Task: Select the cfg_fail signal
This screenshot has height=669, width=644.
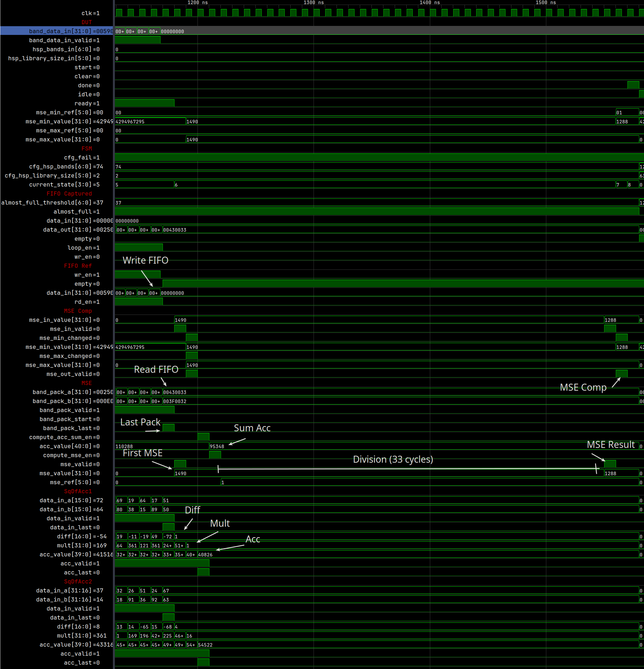Action: point(82,158)
